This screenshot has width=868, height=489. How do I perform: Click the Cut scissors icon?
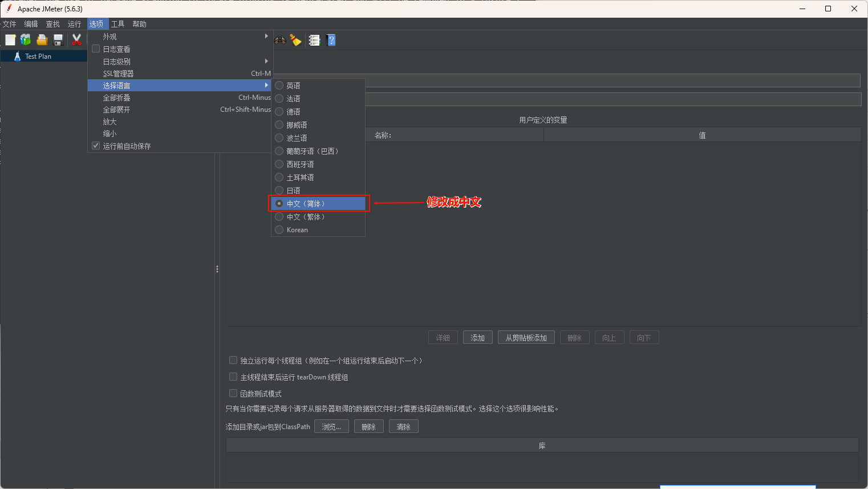click(76, 40)
